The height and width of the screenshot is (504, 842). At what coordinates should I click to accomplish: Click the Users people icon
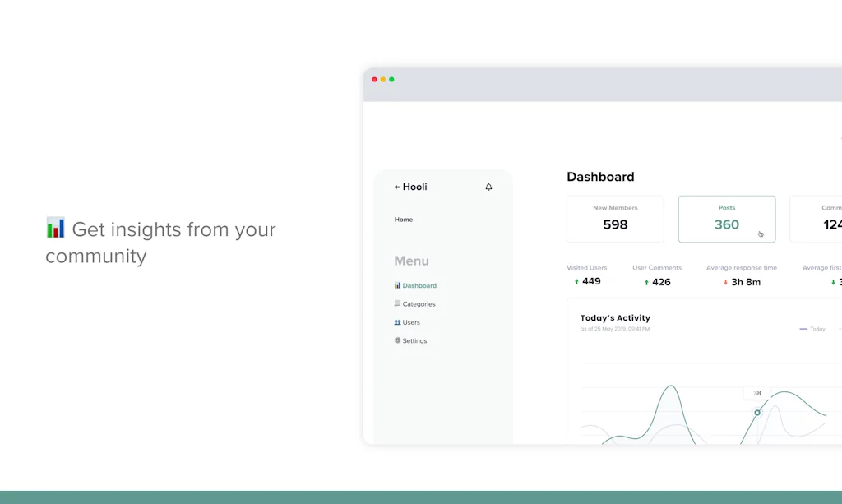(397, 322)
